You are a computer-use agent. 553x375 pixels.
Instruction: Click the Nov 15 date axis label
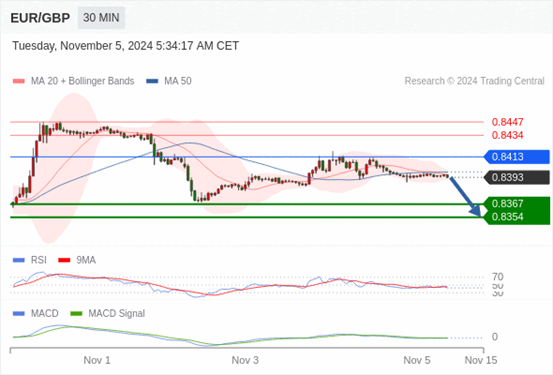[x=481, y=361]
